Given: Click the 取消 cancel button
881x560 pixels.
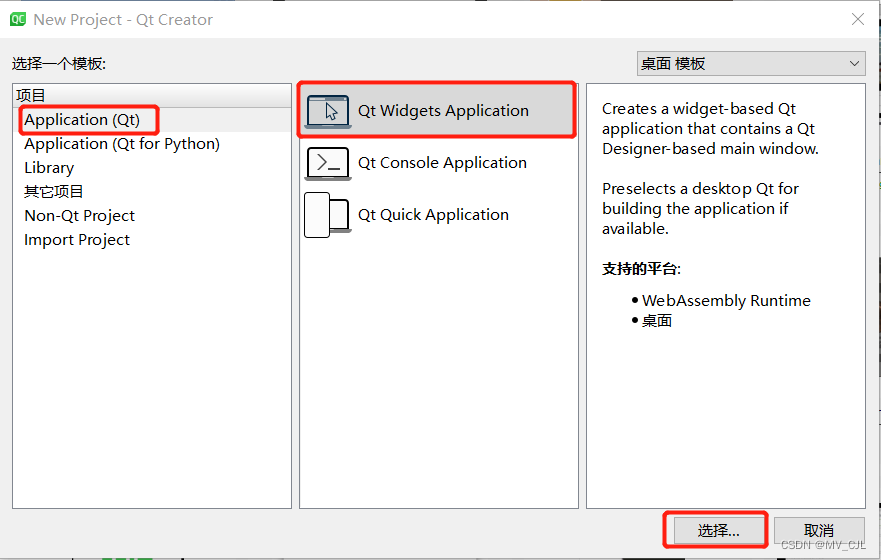Looking at the screenshot, I should point(819,530).
